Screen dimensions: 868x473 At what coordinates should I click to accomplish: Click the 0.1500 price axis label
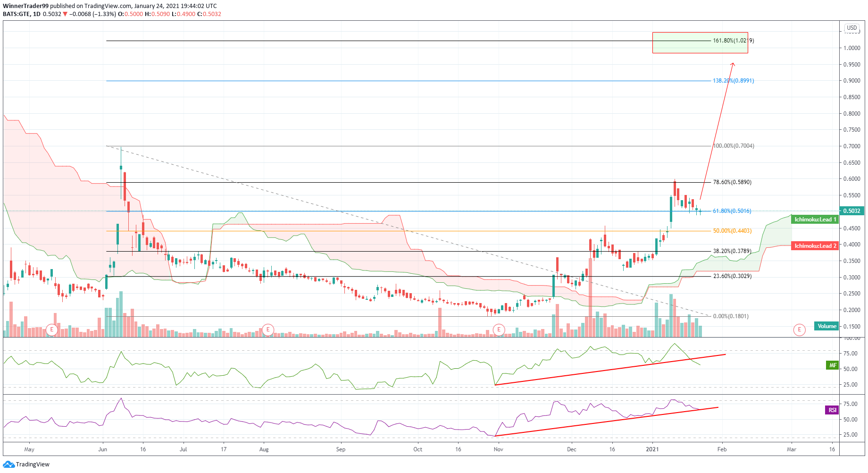pyautogui.click(x=851, y=327)
